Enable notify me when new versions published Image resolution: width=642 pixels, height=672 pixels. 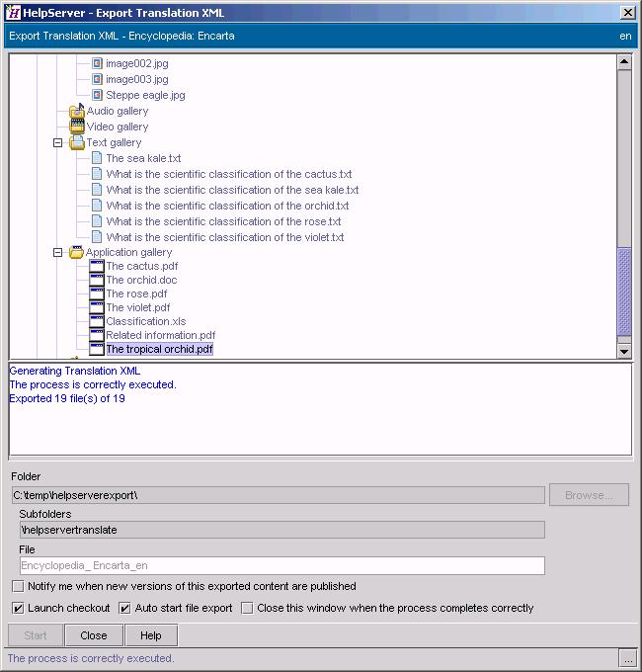[18, 586]
